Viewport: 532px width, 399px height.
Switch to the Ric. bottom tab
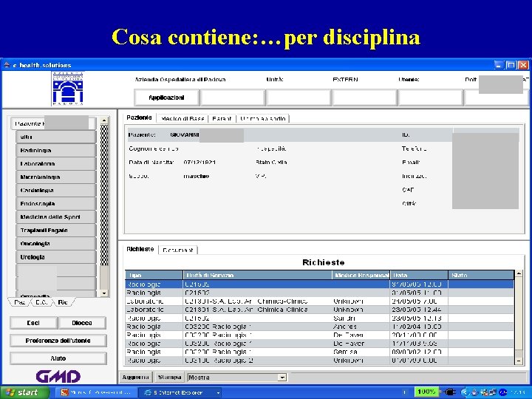[x=63, y=302]
